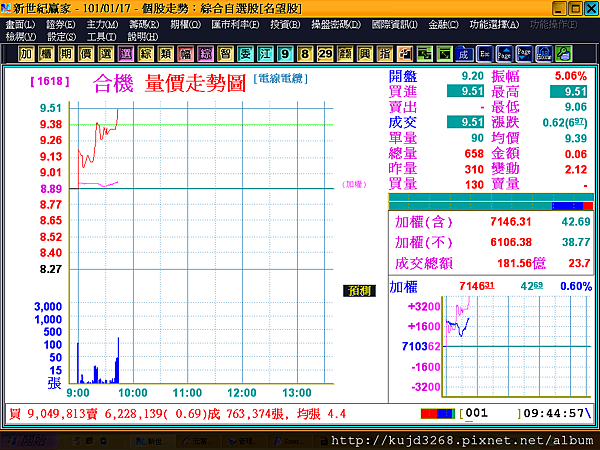Click the 總量 value 658
600x450 pixels.
point(474,153)
